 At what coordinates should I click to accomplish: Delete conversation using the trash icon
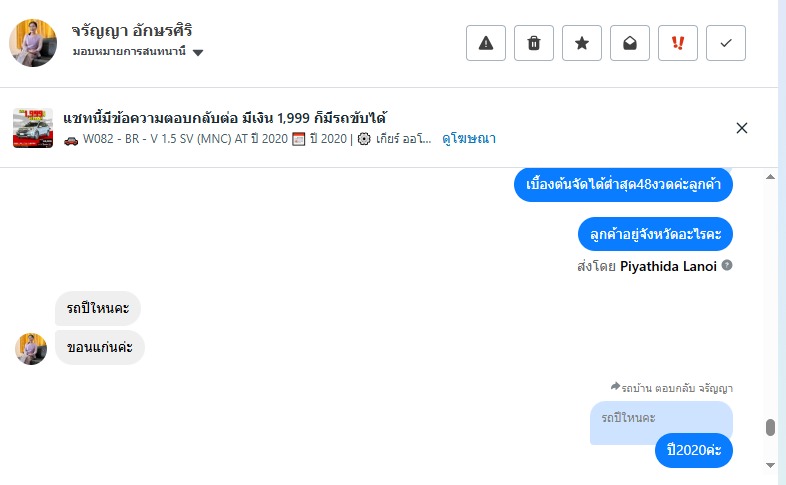[x=534, y=43]
